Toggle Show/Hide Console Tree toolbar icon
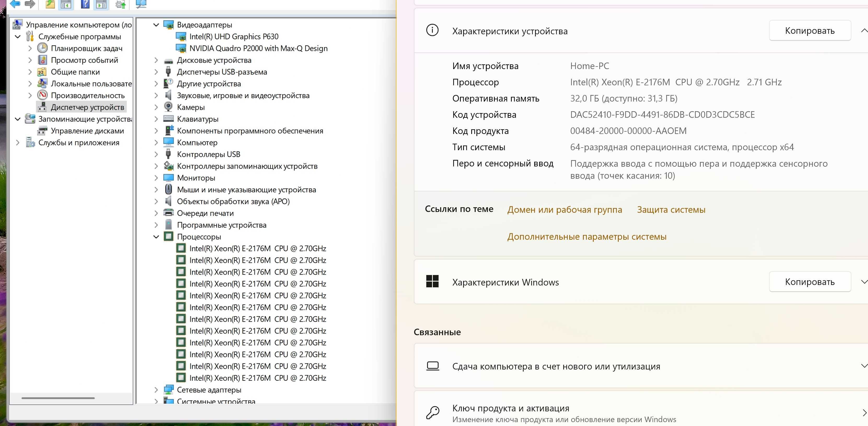This screenshot has height=426, width=868. tap(66, 4)
